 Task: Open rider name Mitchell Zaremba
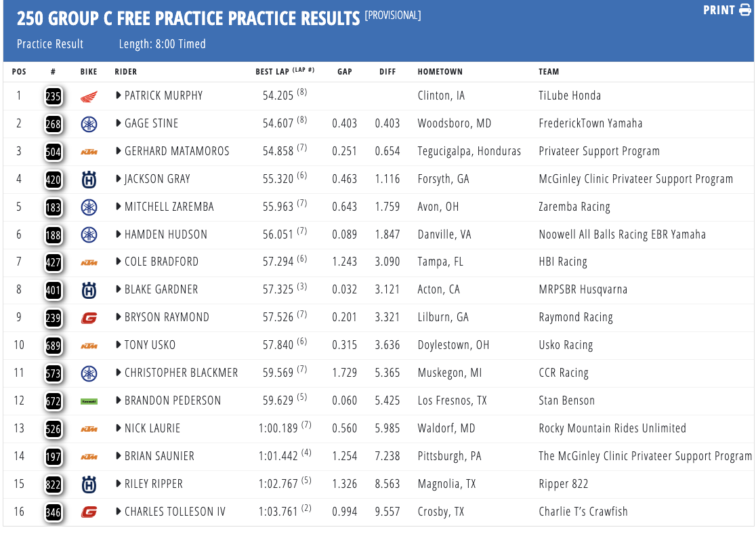169,207
